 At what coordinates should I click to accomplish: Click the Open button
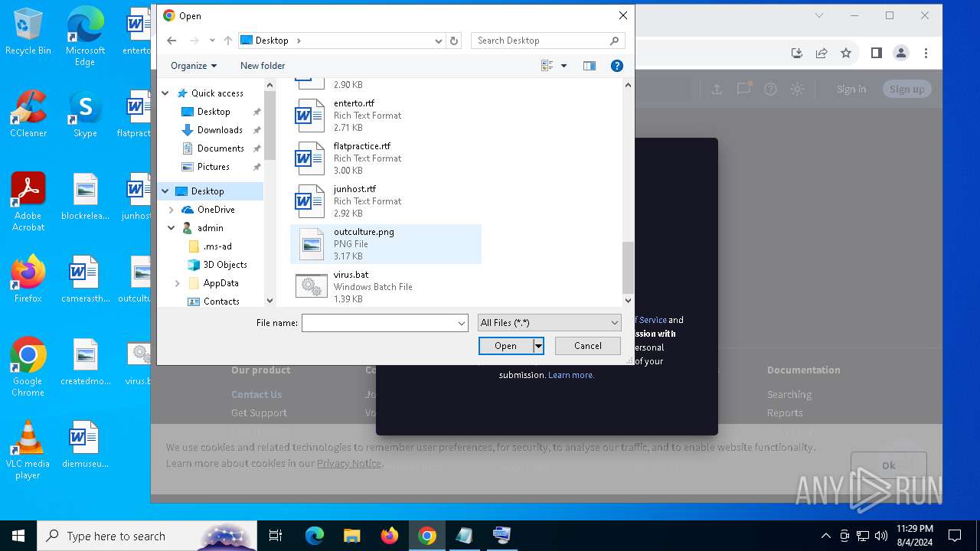505,346
